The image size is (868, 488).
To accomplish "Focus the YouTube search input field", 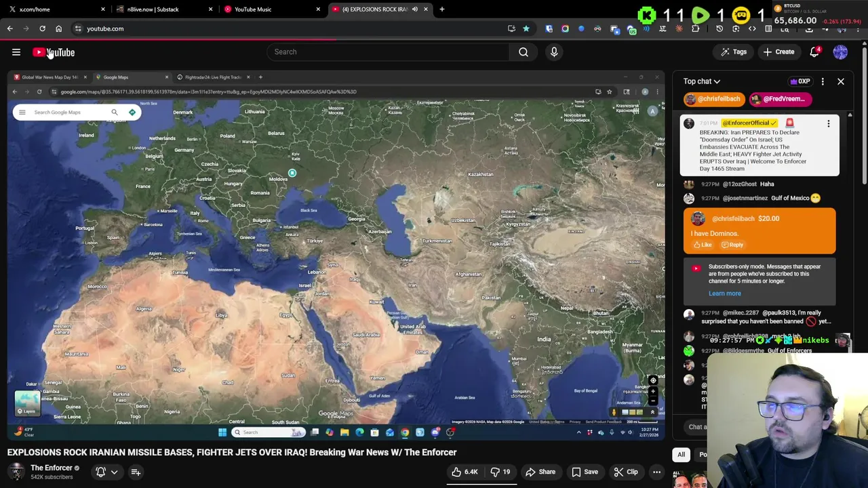I will click(x=388, y=52).
